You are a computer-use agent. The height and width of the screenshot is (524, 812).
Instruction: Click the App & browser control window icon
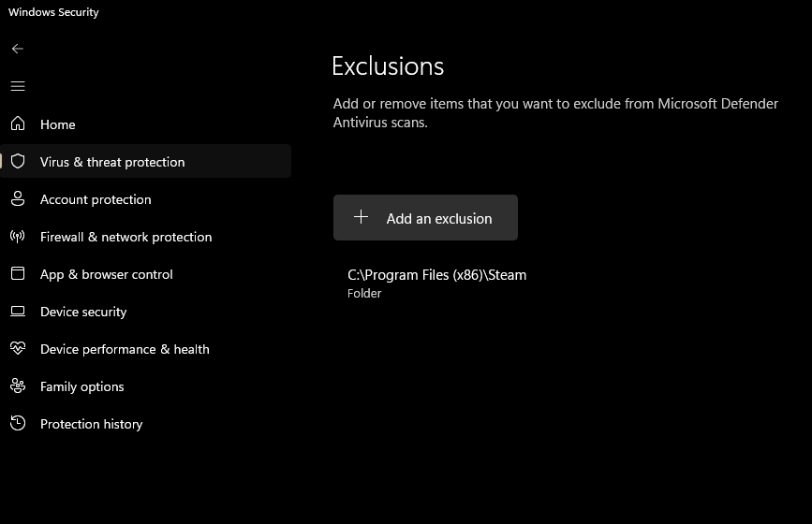pyautogui.click(x=17, y=273)
